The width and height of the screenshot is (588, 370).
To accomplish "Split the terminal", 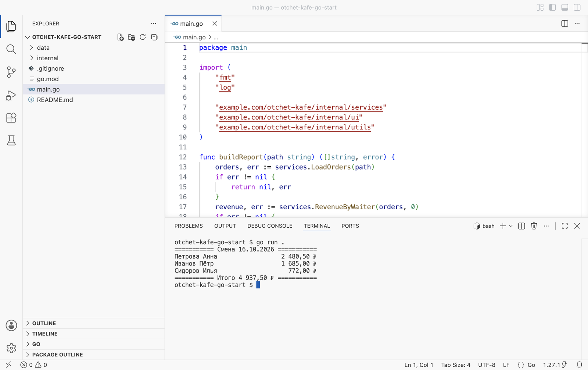I will [x=521, y=226].
